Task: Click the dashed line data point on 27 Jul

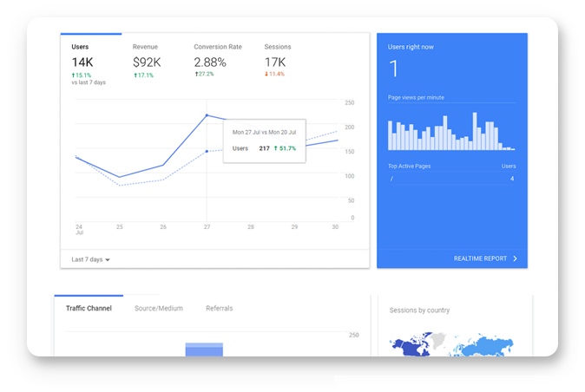Action: (207, 151)
